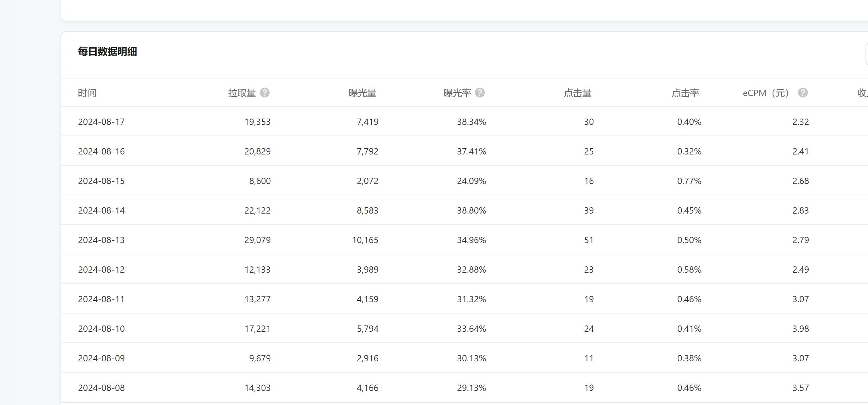Click the 3.98 eCPM value
The image size is (868, 405).
click(801, 329)
